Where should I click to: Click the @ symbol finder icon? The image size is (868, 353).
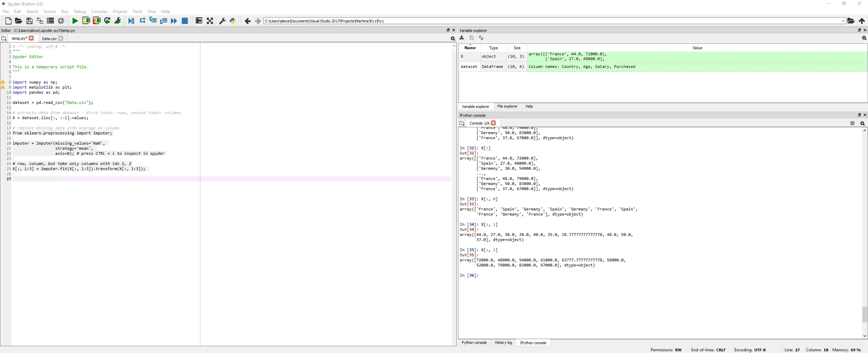[x=61, y=21]
